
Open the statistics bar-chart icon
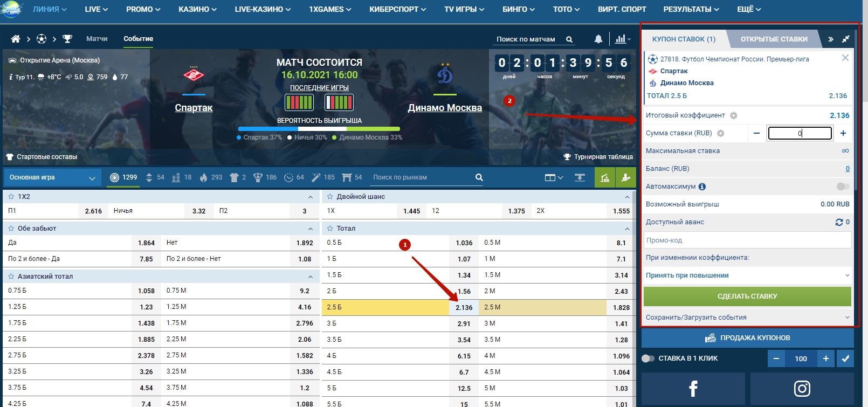point(621,39)
